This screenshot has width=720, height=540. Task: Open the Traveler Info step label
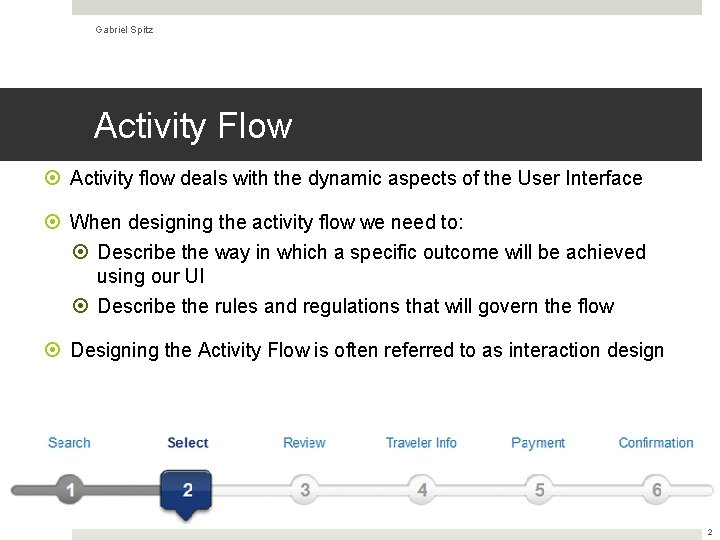(421, 443)
